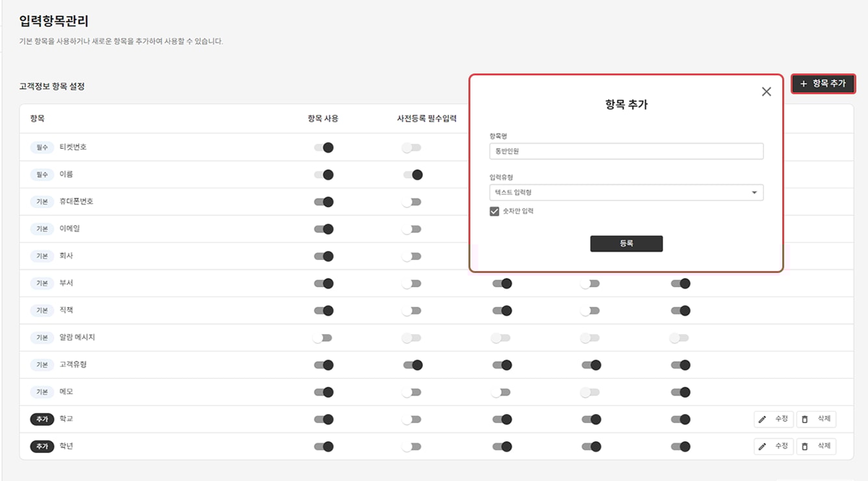
Task: Uncheck the 숫자만 입력 checkbox
Action: pos(494,211)
